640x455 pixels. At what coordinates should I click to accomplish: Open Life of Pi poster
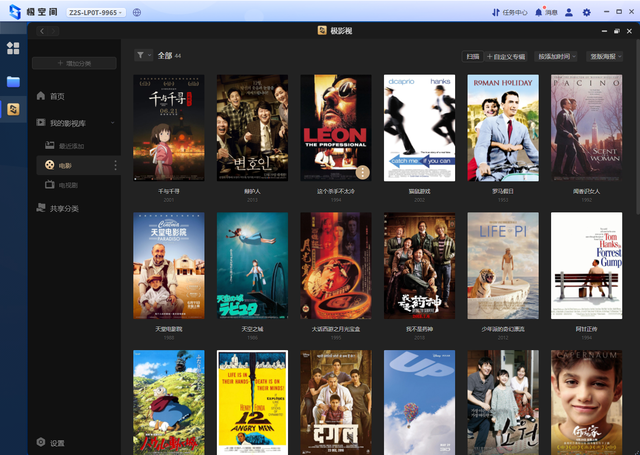[x=503, y=266]
